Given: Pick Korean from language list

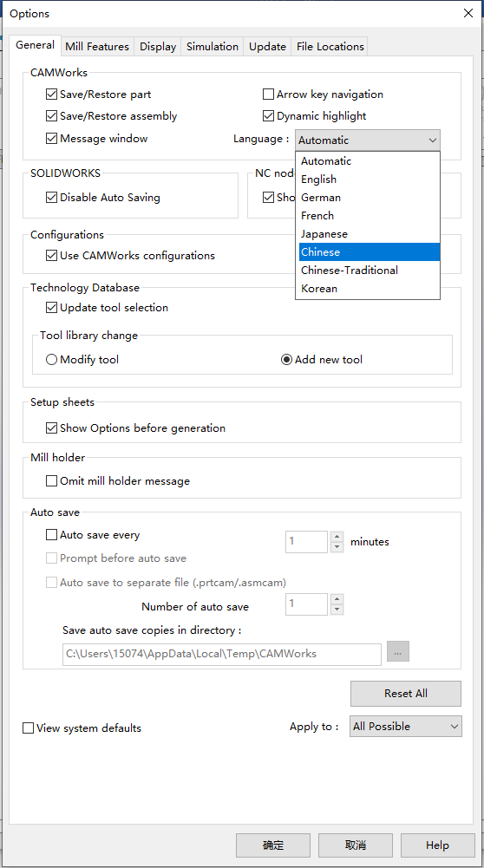Looking at the screenshot, I should (368, 289).
